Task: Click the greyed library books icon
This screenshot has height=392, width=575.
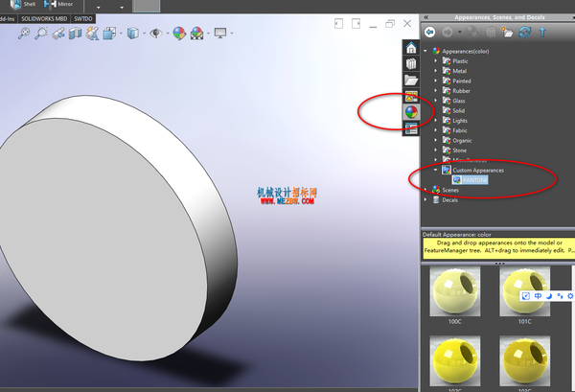Action: point(491,33)
